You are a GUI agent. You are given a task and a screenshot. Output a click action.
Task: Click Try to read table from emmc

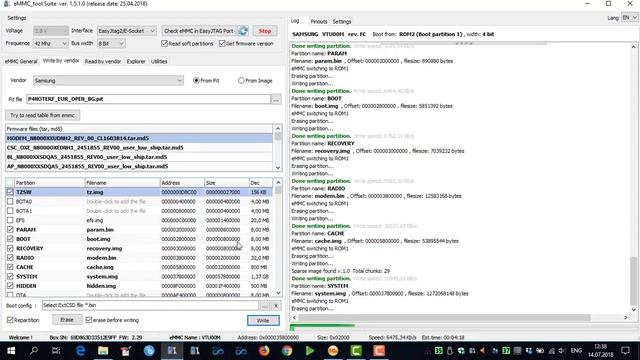point(42,116)
